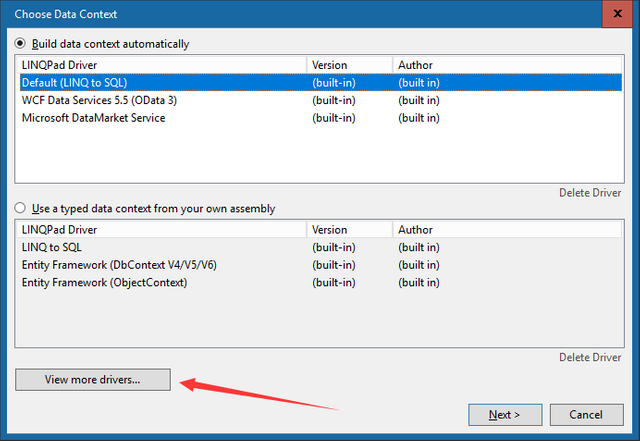
Task: Click LINQPad Driver column header in upper list
Action: click(x=162, y=65)
